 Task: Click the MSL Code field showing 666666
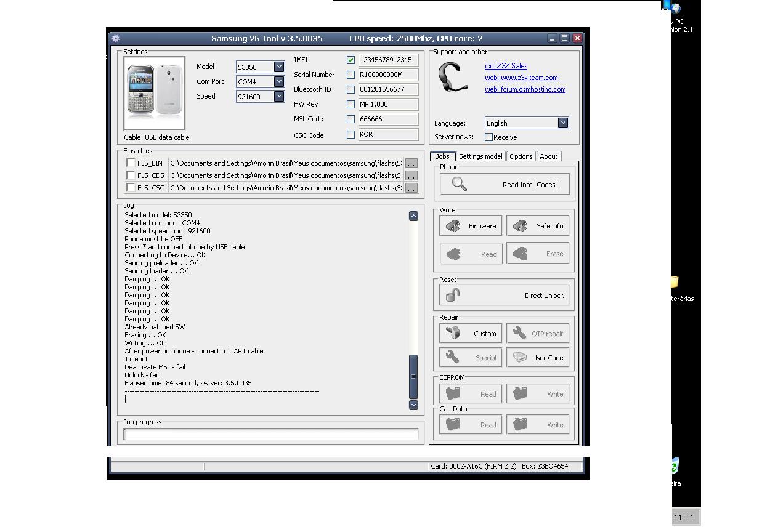[388, 119]
